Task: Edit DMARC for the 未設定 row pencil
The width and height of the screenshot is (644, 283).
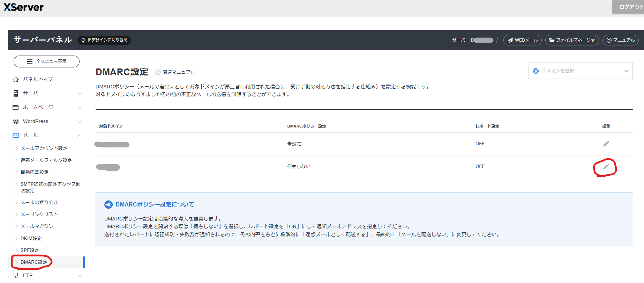Action: pos(606,144)
